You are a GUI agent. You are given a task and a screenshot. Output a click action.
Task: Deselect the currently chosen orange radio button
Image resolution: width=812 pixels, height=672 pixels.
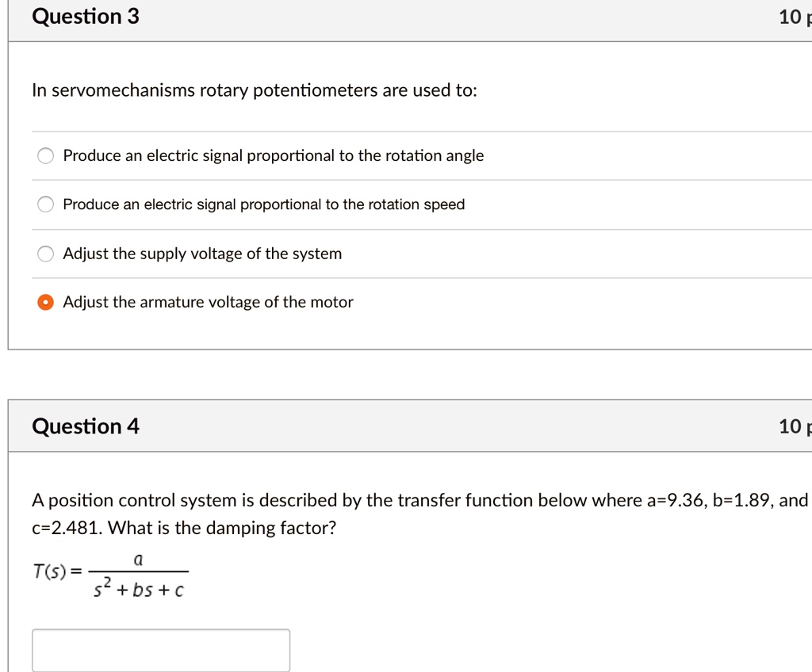click(x=45, y=302)
